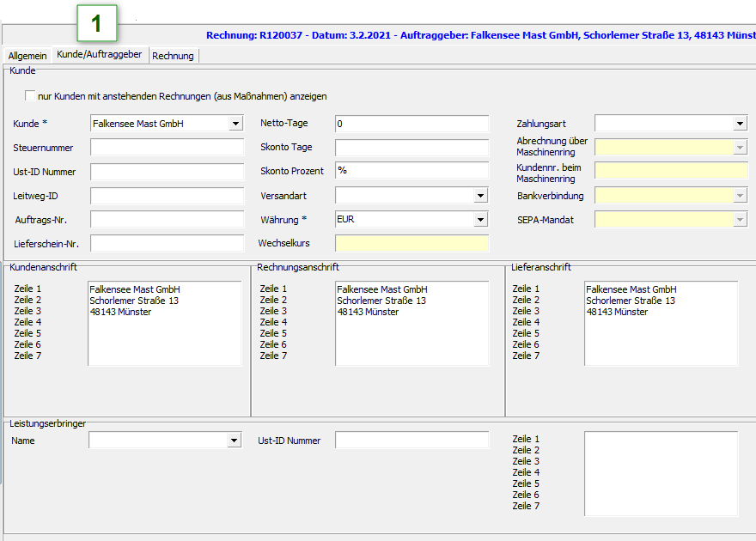Select the Auftrags-Nr. text field
The height and width of the screenshot is (541, 756).
[167, 220]
